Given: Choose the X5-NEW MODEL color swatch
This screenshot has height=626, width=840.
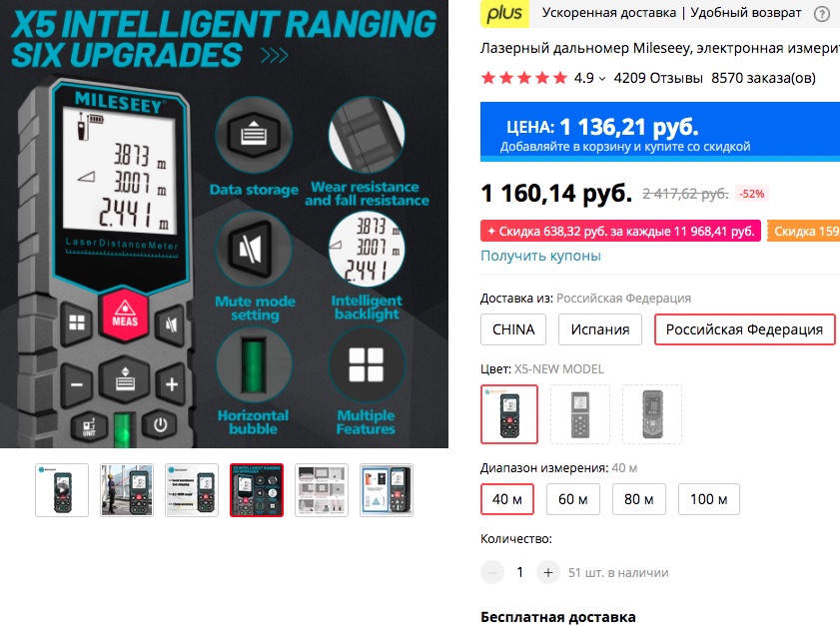Looking at the screenshot, I should (509, 414).
